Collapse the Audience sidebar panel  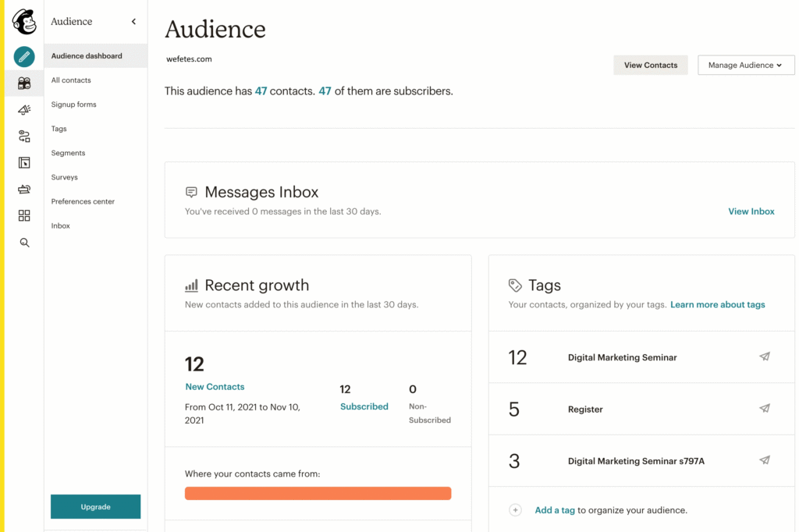(x=133, y=22)
